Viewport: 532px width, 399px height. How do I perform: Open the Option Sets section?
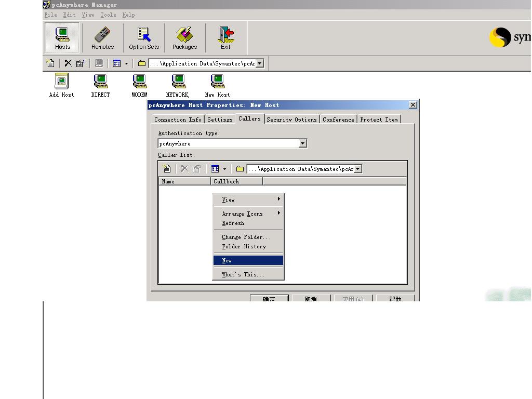click(x=144, y=38)
